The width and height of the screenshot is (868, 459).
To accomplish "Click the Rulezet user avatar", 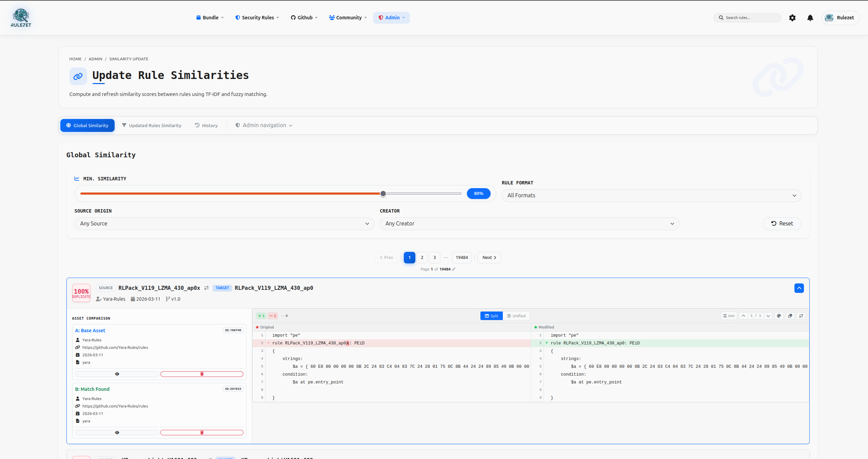I will point(829,18).
